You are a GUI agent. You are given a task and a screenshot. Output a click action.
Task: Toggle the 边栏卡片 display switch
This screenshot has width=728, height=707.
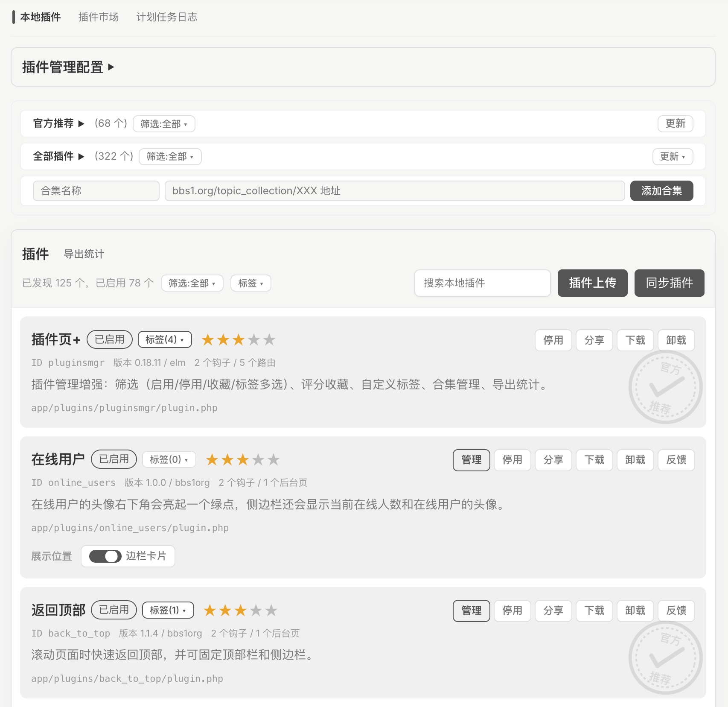[x=105, y=556]
